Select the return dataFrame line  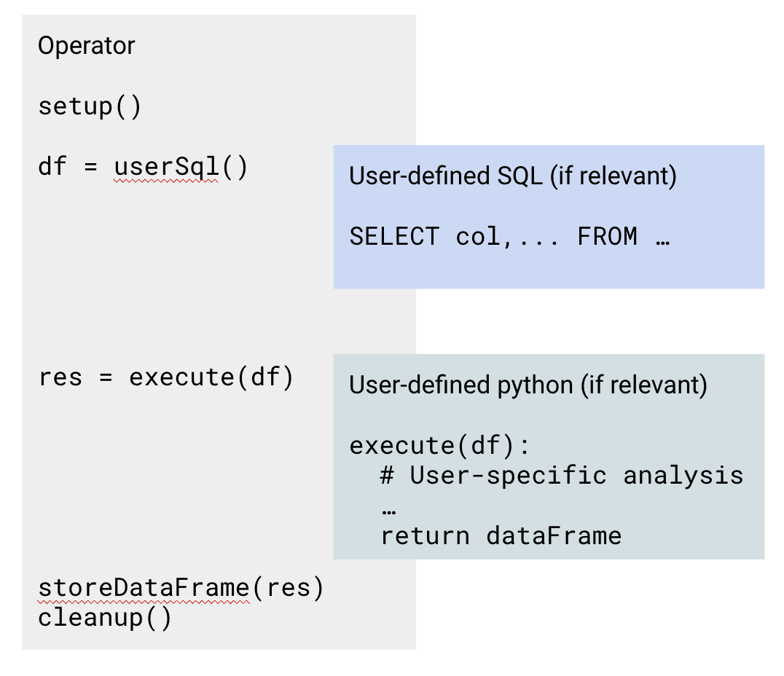pyautogui.click(x=501, y=536)
